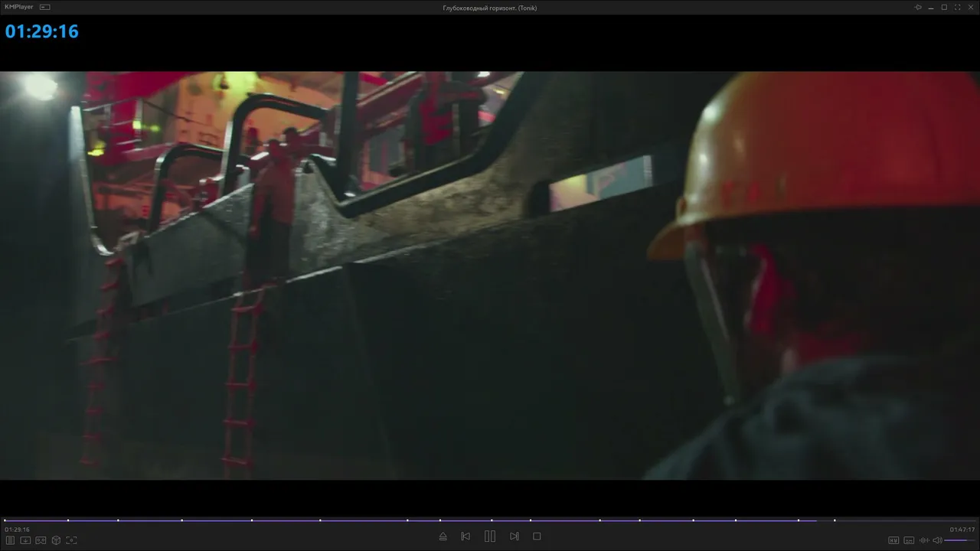Click the elapsed time 01:29:16 label
This screenshot has height=551, width=980.
[17, 530]
